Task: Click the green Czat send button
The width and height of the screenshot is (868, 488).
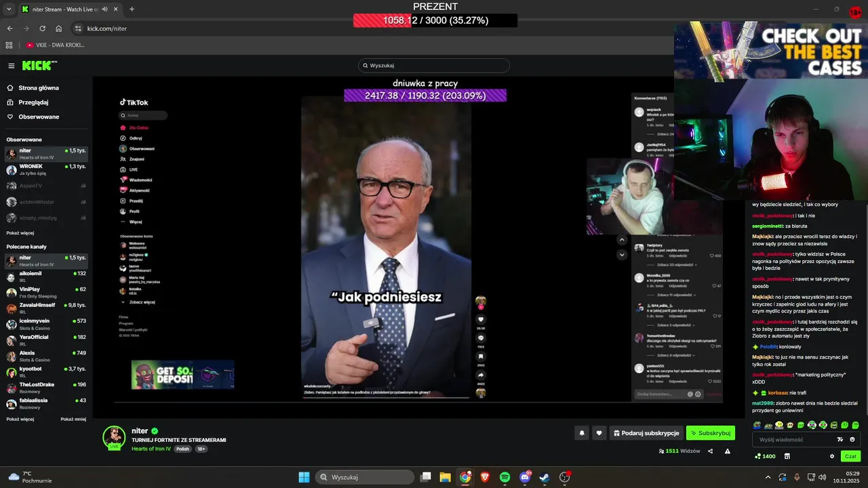Action: tap(850, 456)
